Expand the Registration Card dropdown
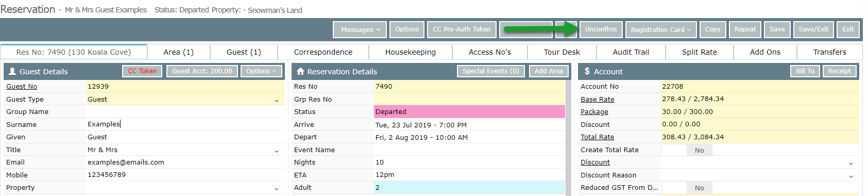 (661, 29)
